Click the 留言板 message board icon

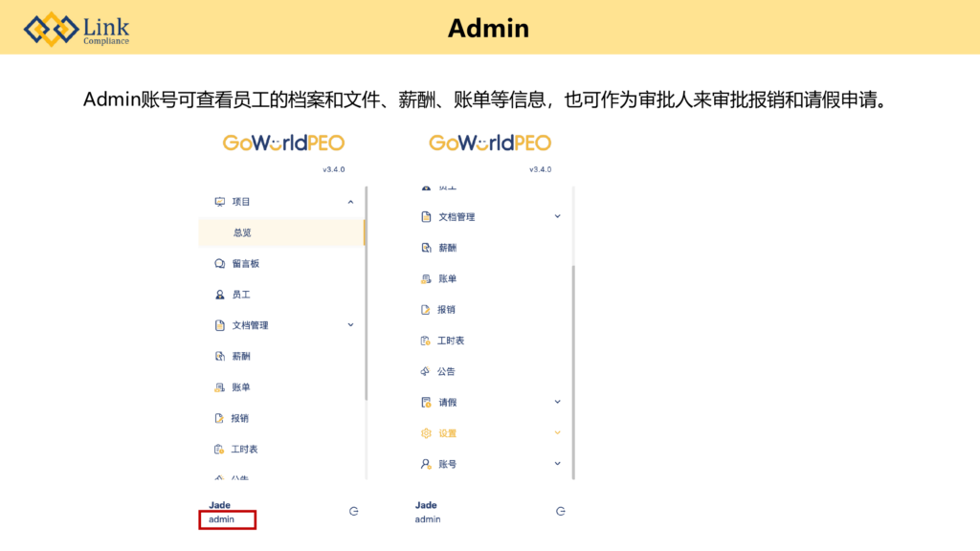tap(219, 263)
